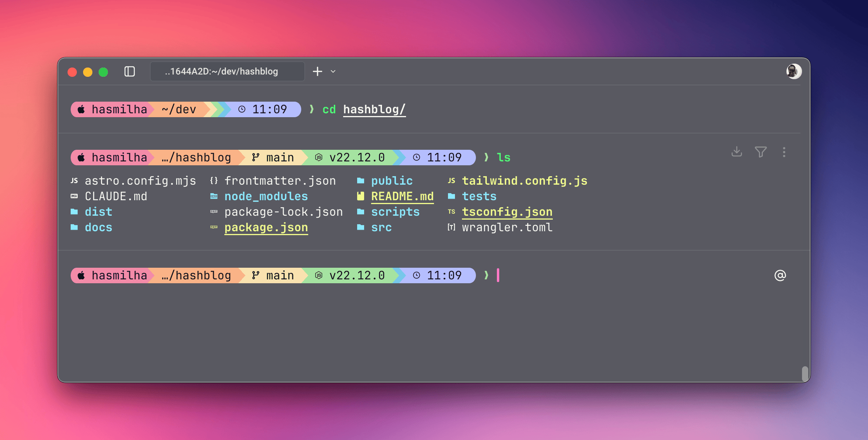Click the tsconfig.json file name
Image resolution: width=868 pixels, height=440 pixels.
point(507,212)
